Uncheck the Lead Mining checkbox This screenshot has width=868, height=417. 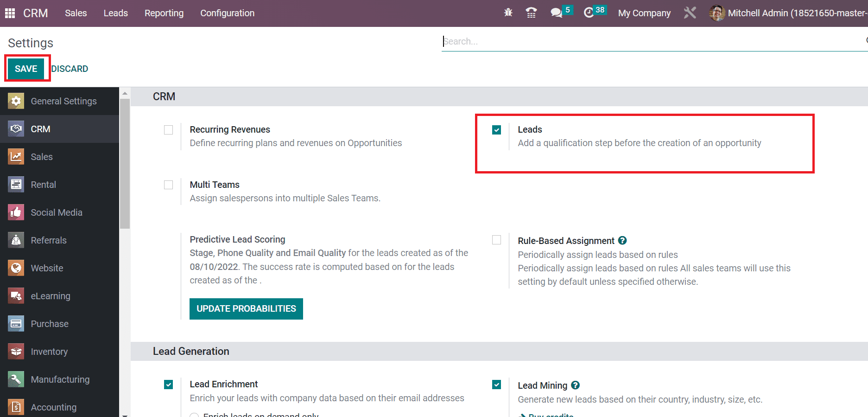pyautogui.click(x=496, y=385)
